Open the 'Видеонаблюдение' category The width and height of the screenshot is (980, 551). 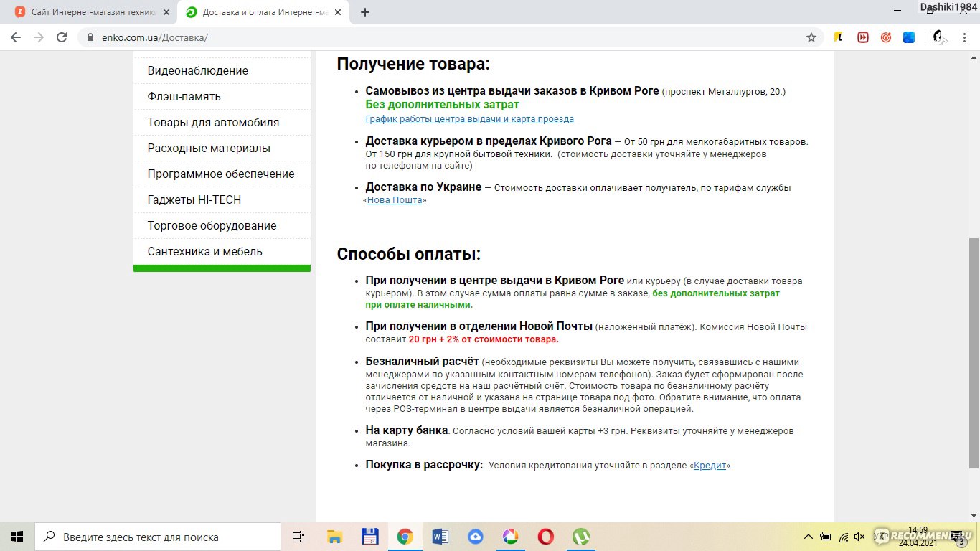point(198,70)
